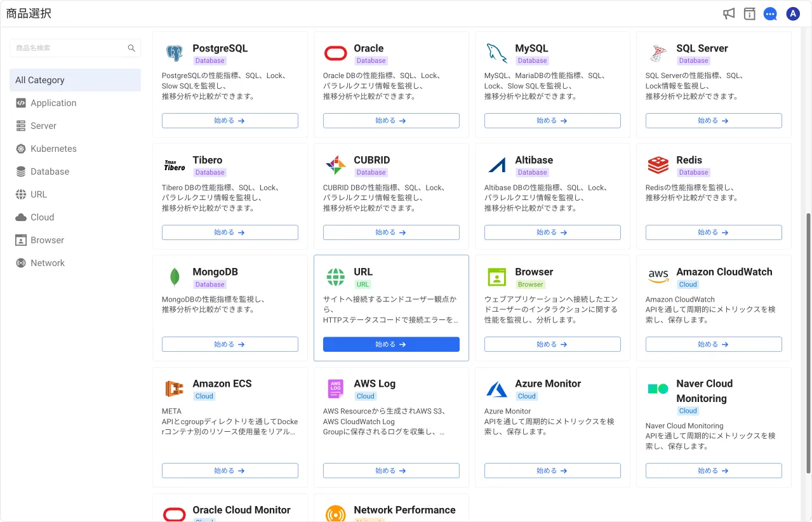The width and height of the screenshot is (812, 522).
Task: Select the Network category
Action: pyautogui.click(x=75, y=263)
